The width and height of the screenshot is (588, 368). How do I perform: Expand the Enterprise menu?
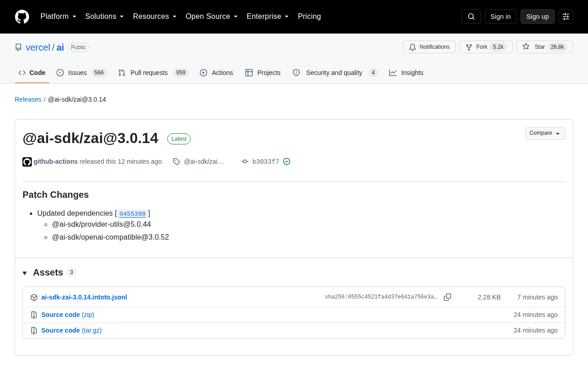268,17
